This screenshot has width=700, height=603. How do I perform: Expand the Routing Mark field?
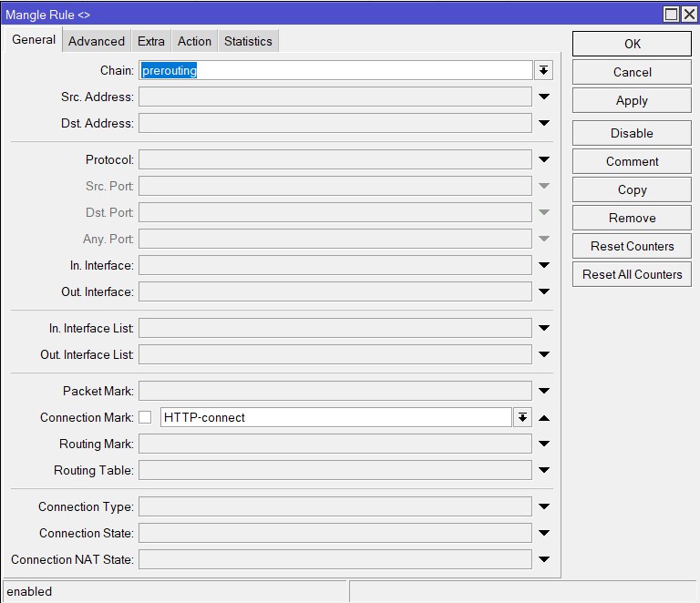click(544, 444)
